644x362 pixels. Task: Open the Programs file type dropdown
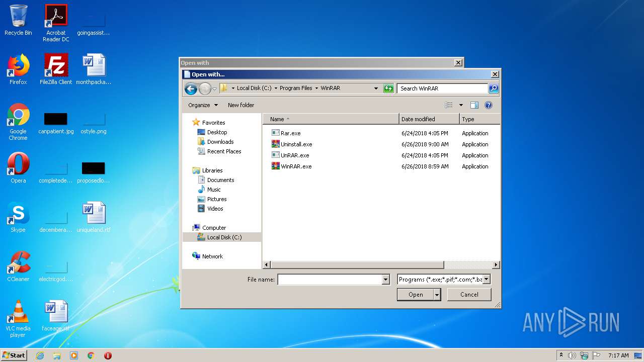(x=443, y=280)
